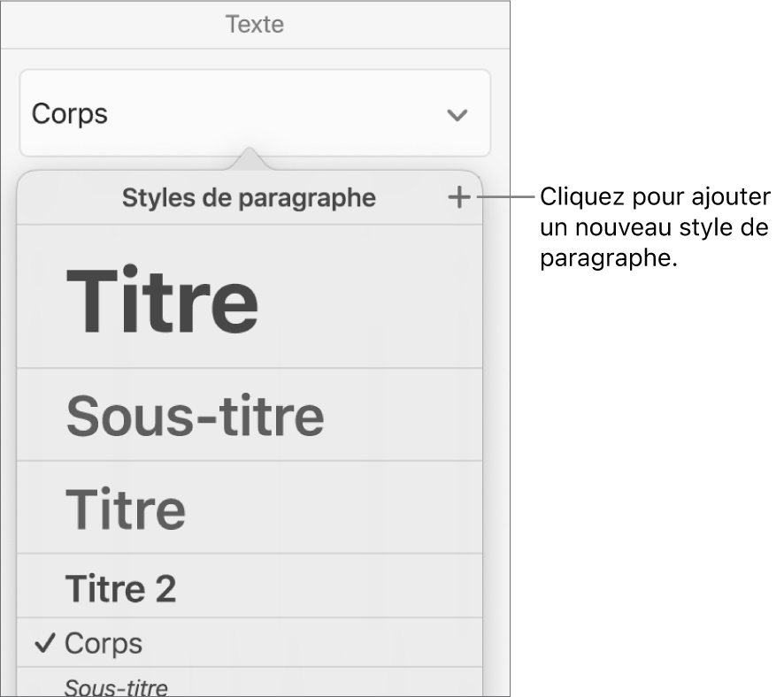Viewport: 784px width, 697px height.
Task: Click the empty row space right of Titre 2
Action: pos(336,588)
